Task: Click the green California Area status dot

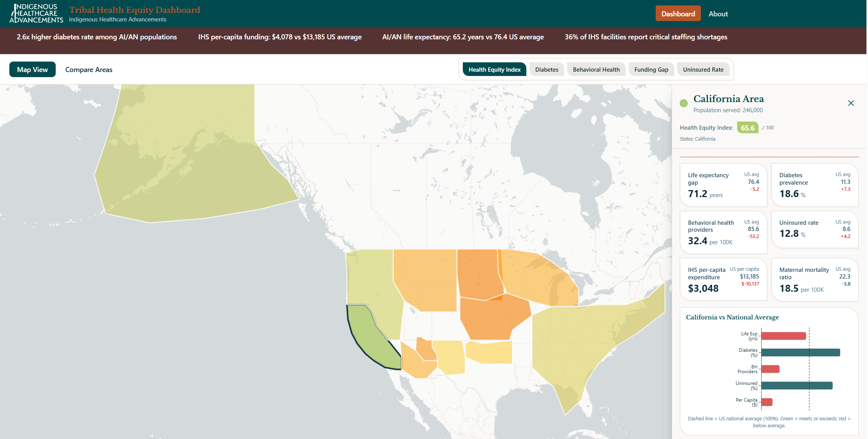Action: [683, 103]
